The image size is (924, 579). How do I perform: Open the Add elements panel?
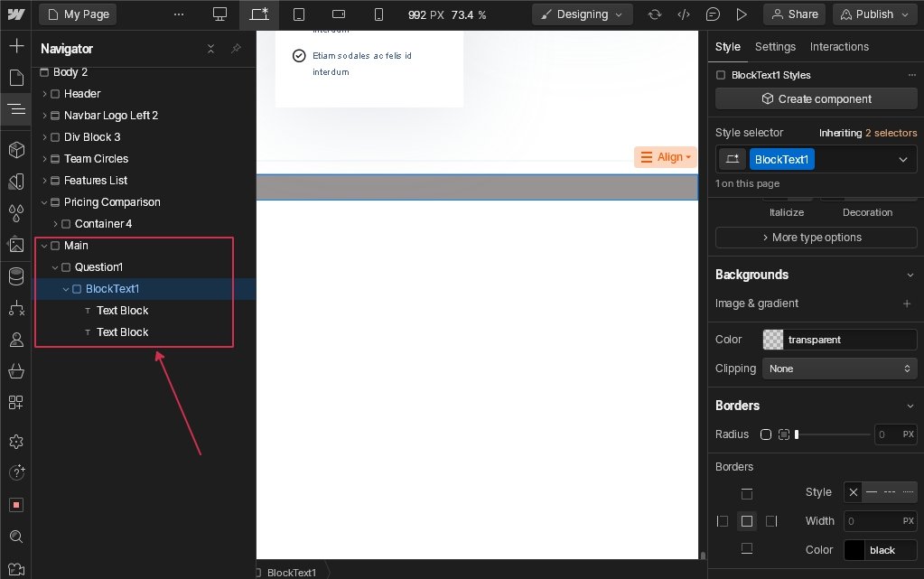(x=15, y=46)
